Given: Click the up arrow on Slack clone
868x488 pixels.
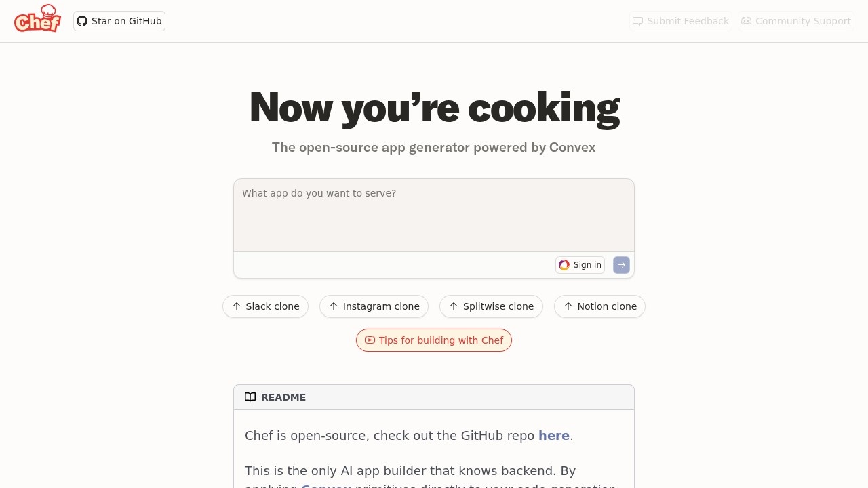Looking at the screenshot, I should (x=237, y=306).
